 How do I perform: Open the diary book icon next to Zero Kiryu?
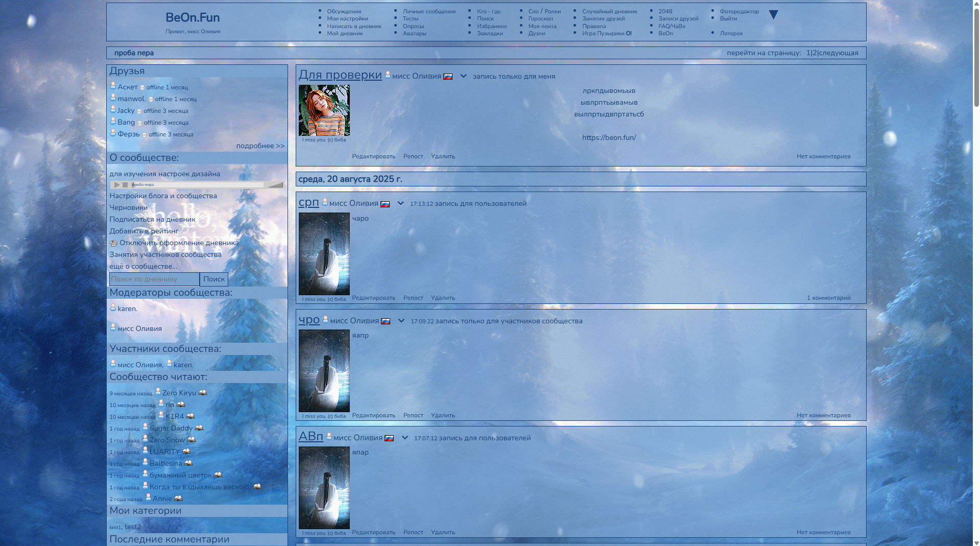click(202, 393)
